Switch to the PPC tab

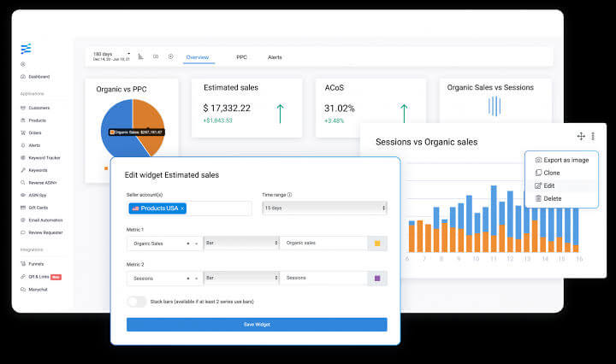click(x=241, y=57)
